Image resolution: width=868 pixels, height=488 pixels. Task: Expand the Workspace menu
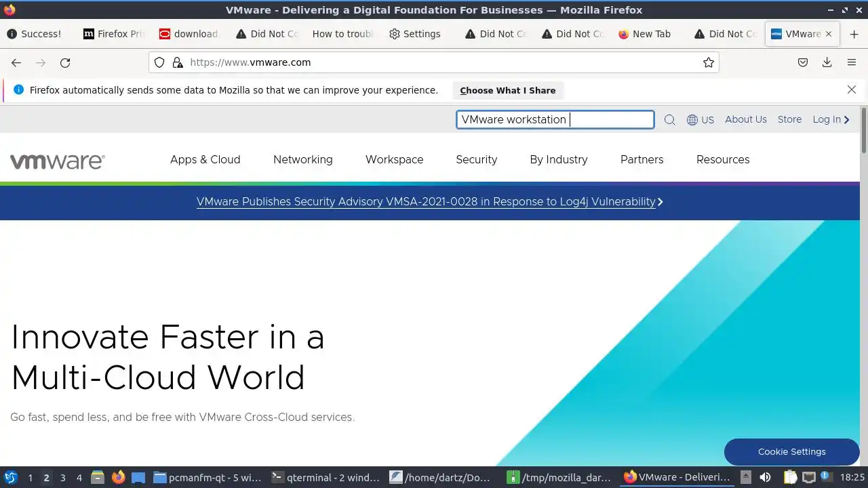(394, 160)
